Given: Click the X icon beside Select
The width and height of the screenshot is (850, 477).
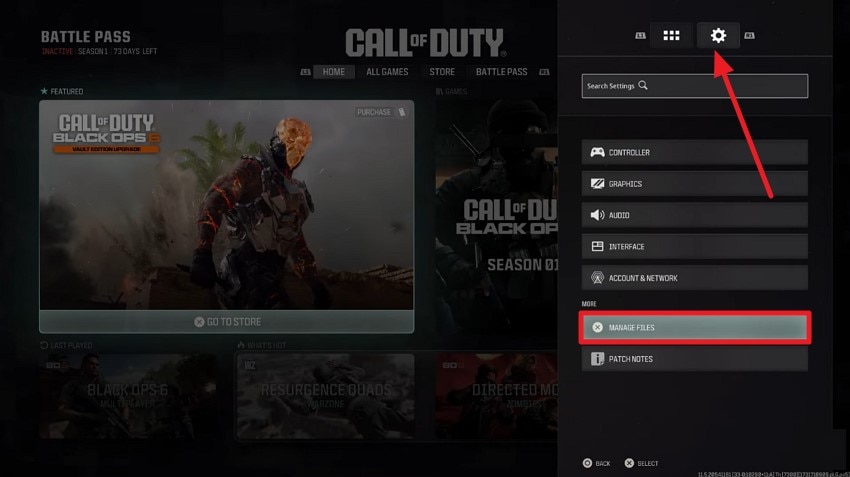Looking at the screenshot, I should [x=629, y=463].
